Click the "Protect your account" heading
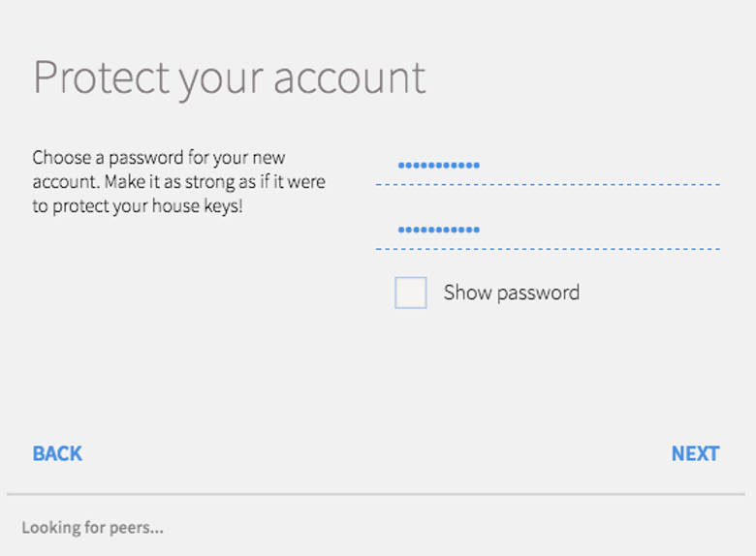Viewport: 756px width, 556px height. (x=230, y=77)
